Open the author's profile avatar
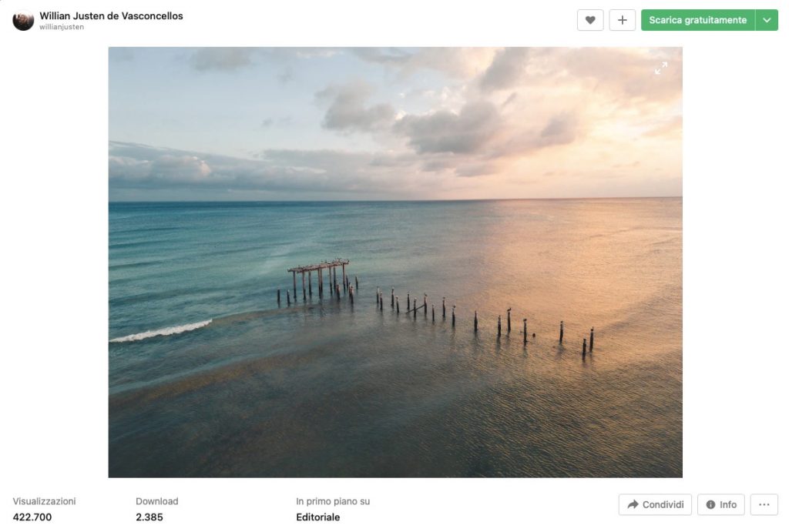The height and width of the screenshot is (532, 789). [x=23, y=20]
